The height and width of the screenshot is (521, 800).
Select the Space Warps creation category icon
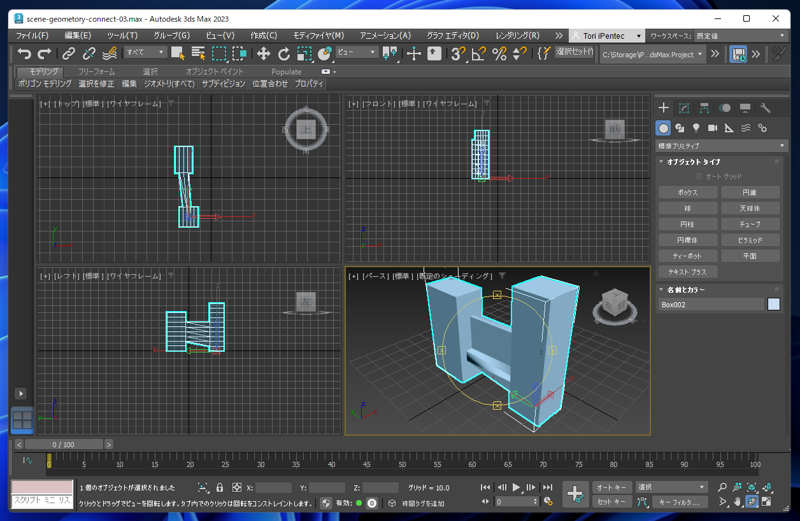click(x=746, y=128)
